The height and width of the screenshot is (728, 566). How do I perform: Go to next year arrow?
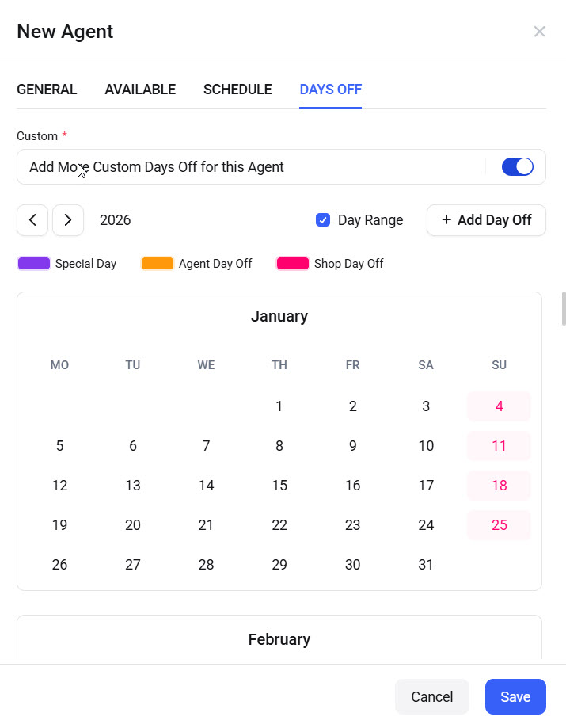[x=68, y=220]
